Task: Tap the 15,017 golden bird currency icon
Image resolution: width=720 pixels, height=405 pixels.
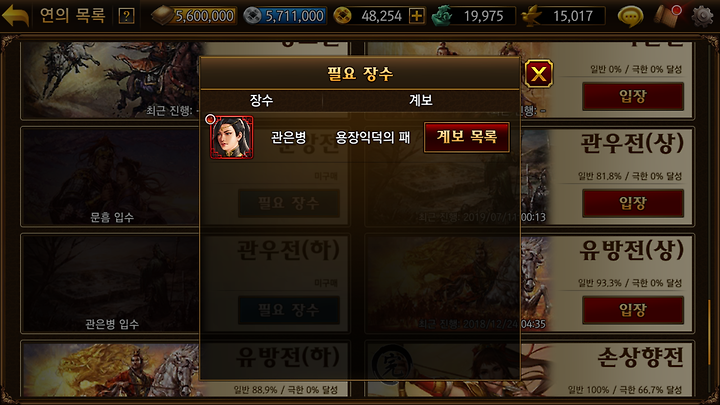Action: click(x=532, y=17)
